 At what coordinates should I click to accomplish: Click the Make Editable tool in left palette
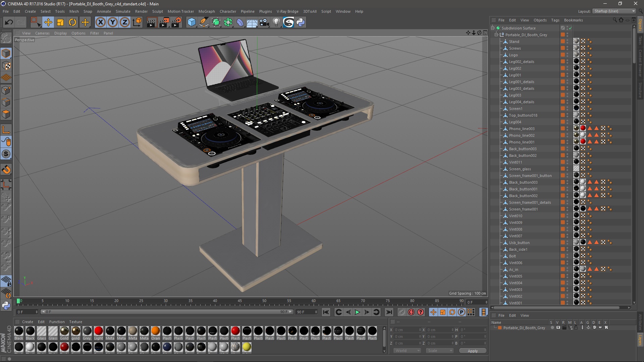tap(6, 38)
